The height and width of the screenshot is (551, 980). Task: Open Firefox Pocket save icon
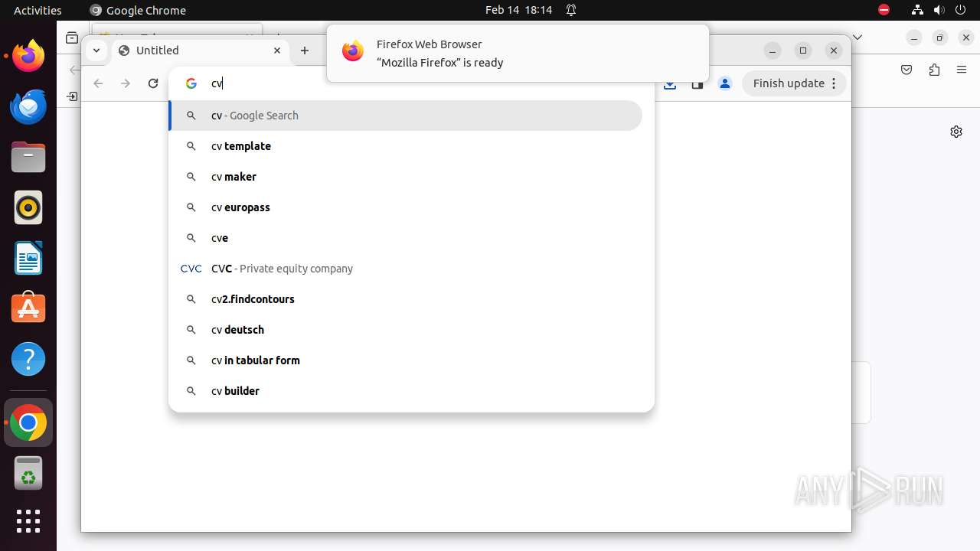point(906,70)
